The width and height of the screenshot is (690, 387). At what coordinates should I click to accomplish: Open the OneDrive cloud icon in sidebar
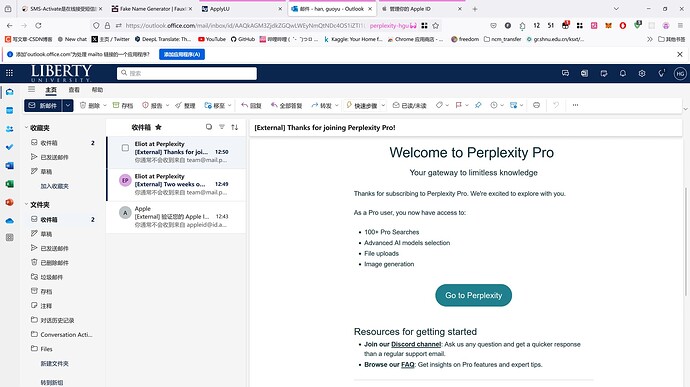click(9, 221)
